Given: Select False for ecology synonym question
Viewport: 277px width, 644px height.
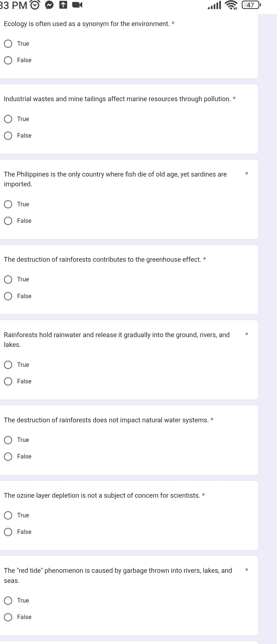Looking at the screenshot, I should click(x=8, y=60).
